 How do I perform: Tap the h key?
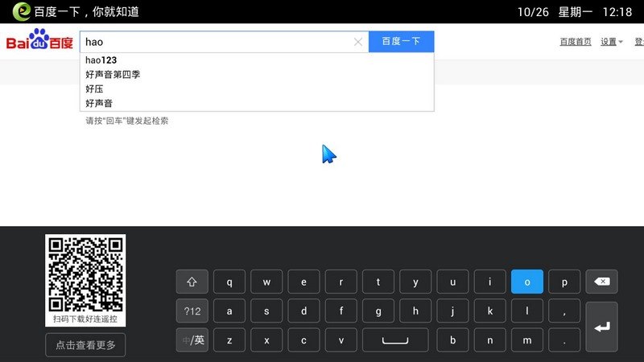pos(415,311)
